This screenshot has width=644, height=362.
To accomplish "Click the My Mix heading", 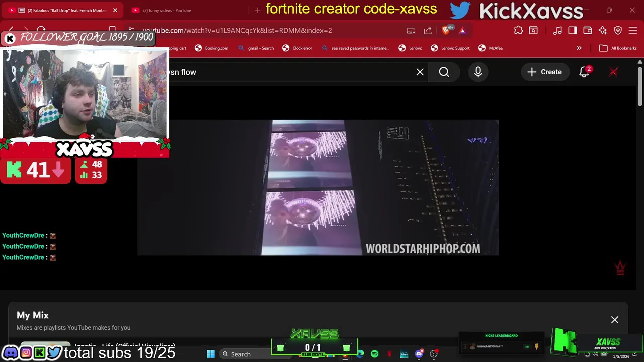I will pos(33,315).
